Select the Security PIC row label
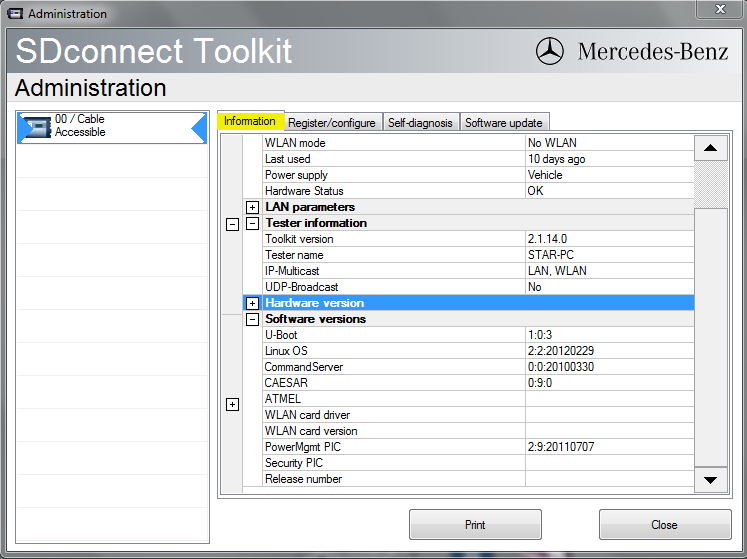This screenshot has width=747, height=559. click(x=294, y=463)
